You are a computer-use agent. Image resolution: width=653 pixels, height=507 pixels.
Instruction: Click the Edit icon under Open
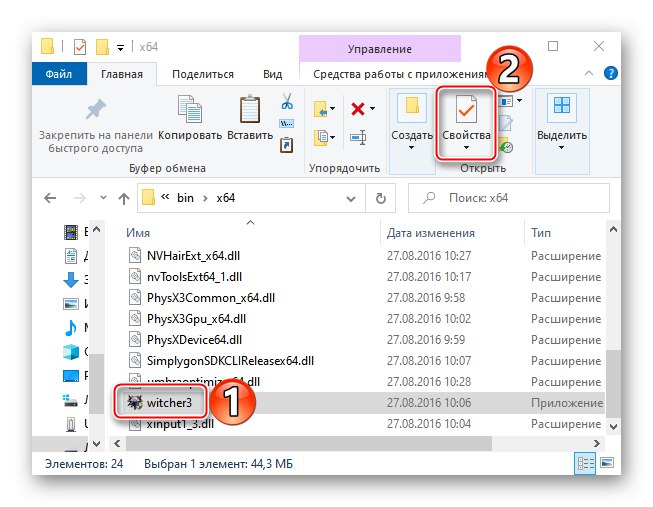pyautogui.click(x=505, y=123)
